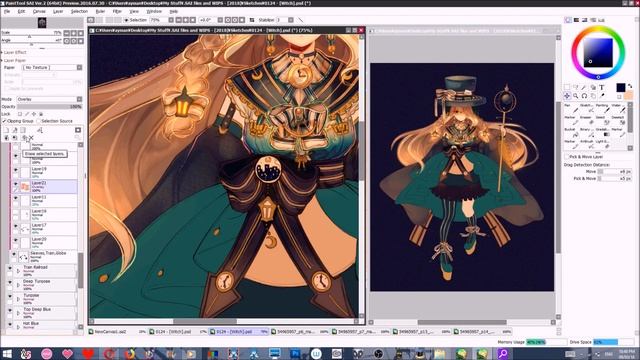
Task: Create a new layer folder
Action: click(x=23, y=130)
